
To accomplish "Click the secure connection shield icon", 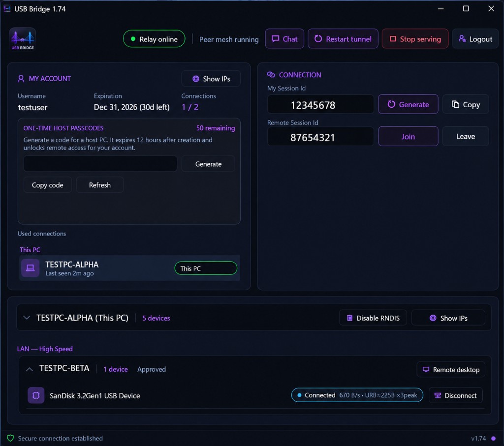I will coord(10,438).
